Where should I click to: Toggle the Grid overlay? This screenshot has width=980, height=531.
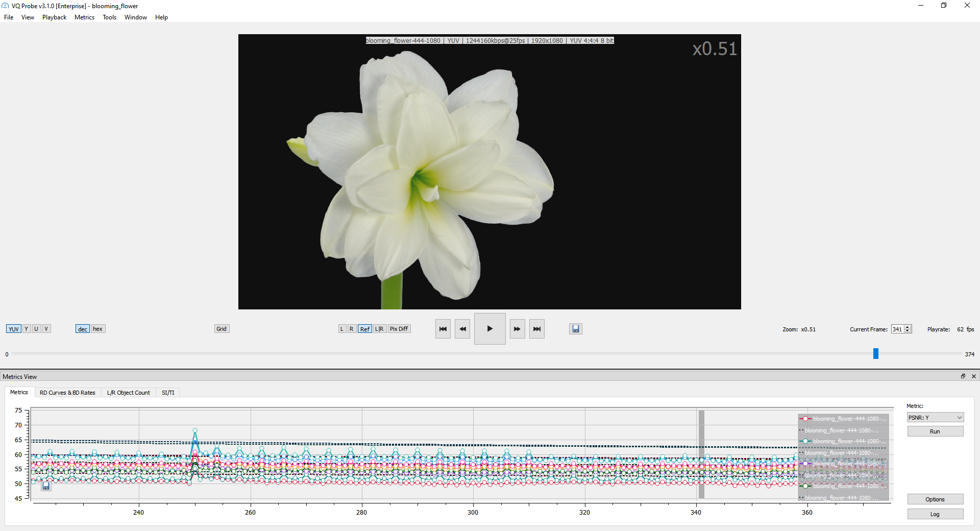point(222,329)
